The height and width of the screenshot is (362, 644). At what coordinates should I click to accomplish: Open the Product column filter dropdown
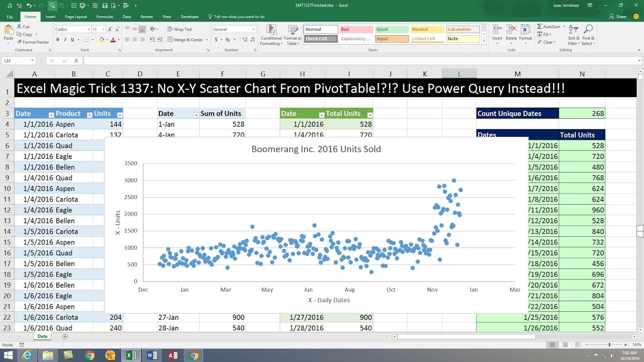(90, 114)
